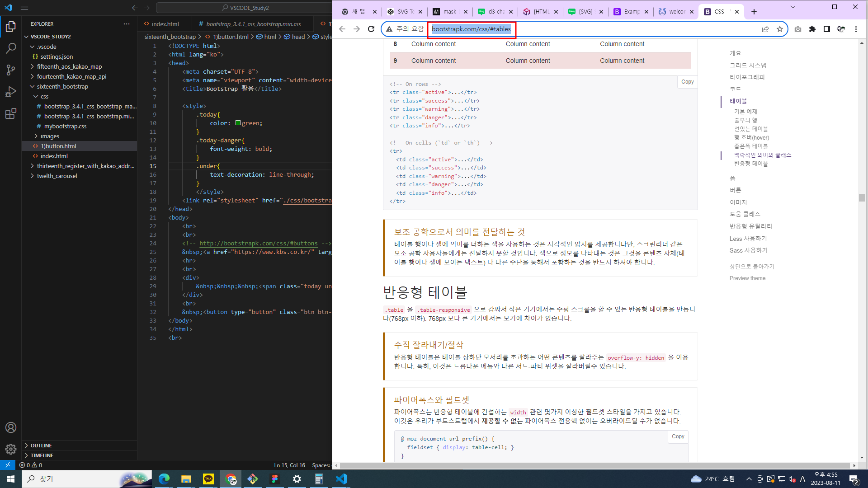Open the Extensions view icon
Screen dimensions: 868x488
[11, 113]
